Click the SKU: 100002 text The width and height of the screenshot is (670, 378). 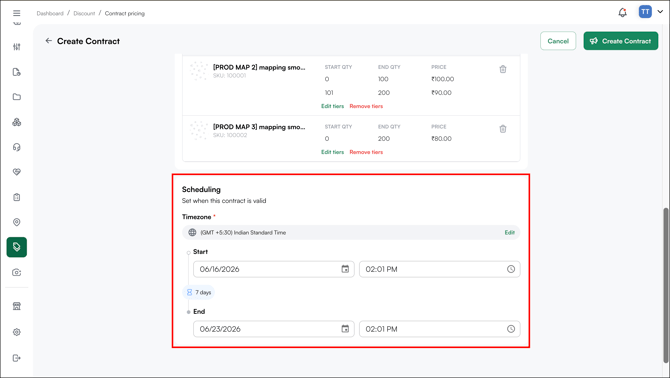(230, 135)
